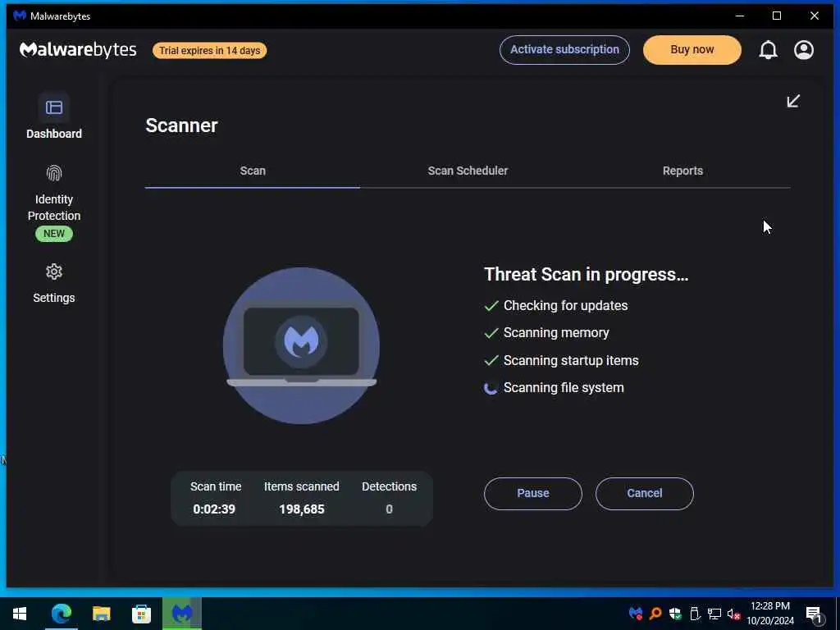Open the account profile icon

pos(804,50)
